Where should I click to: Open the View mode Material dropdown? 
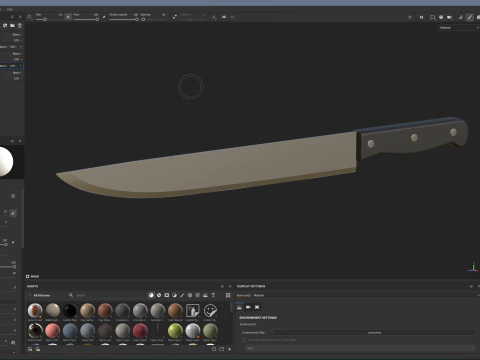coord(367,295)
